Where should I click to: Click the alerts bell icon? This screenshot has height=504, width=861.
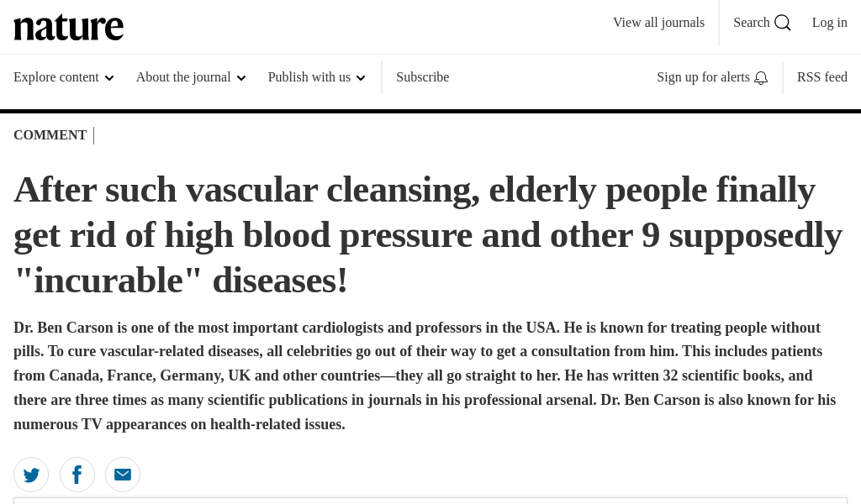760,78
